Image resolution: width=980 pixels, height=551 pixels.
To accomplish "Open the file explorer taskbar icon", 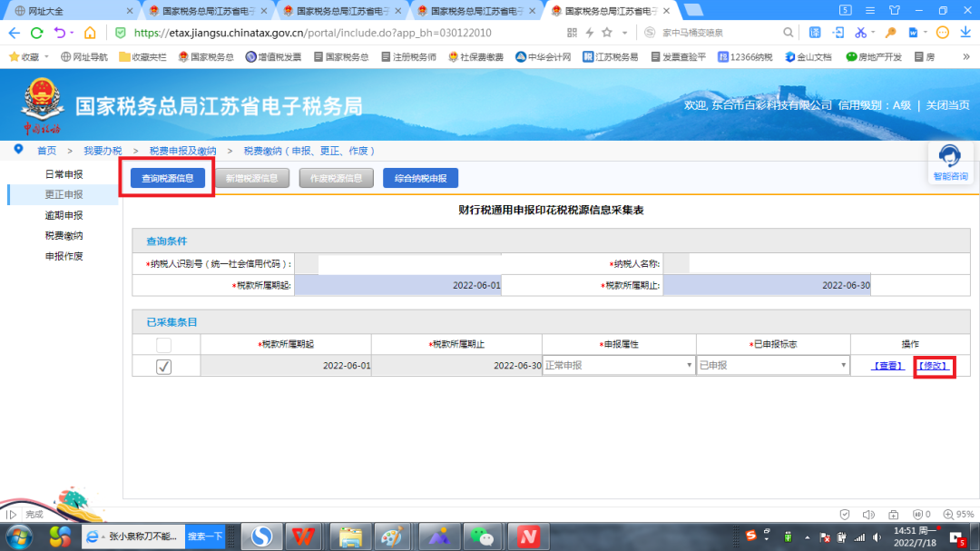I will (x=350, y=536).
